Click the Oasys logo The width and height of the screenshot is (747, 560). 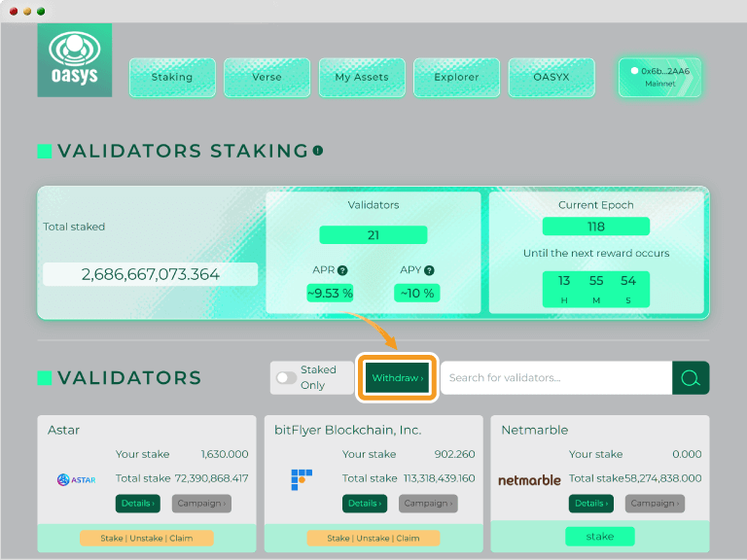pos(75,60)
